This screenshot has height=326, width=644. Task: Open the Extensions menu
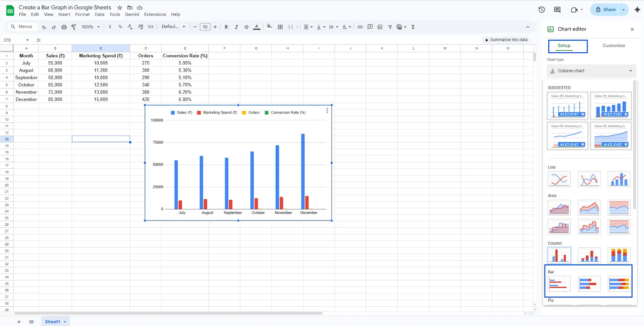coord(155,14)
